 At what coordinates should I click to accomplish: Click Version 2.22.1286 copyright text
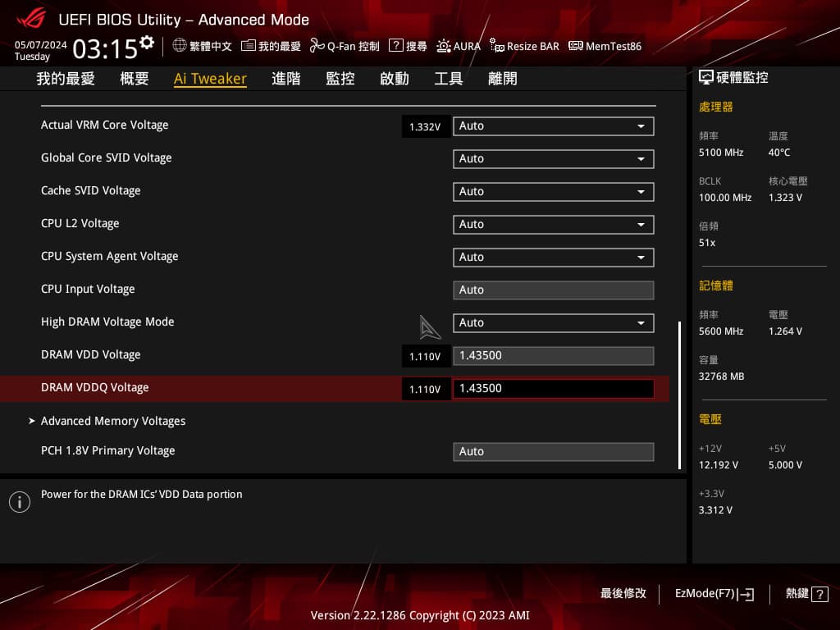420,615
